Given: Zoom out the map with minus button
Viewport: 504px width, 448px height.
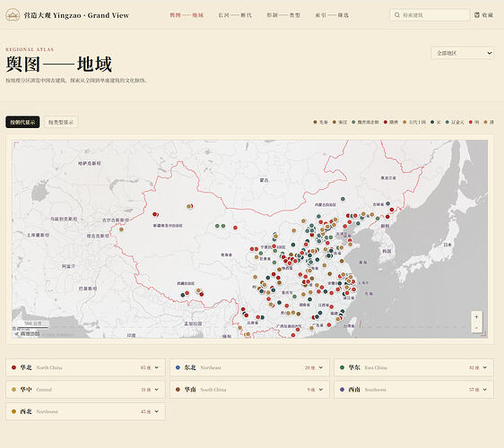Looking at the screenshot, I should (476, 328).
